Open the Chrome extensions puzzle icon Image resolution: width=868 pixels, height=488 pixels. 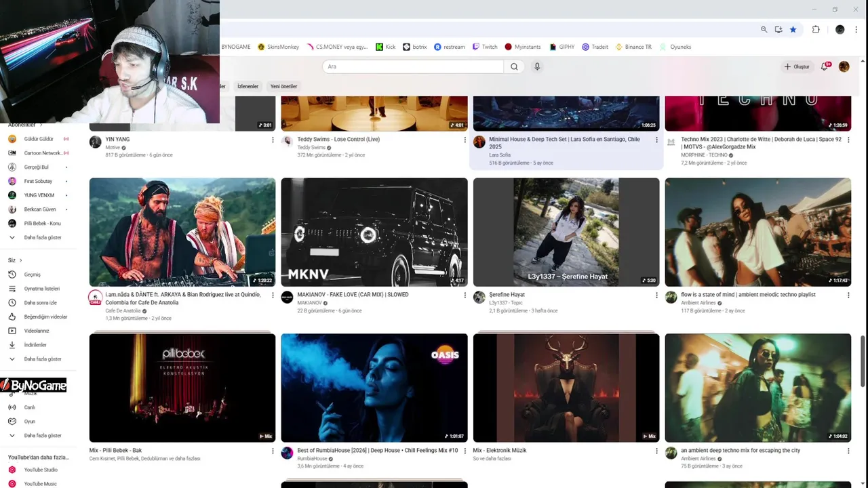pyautogui.click(x=816, y=29)
